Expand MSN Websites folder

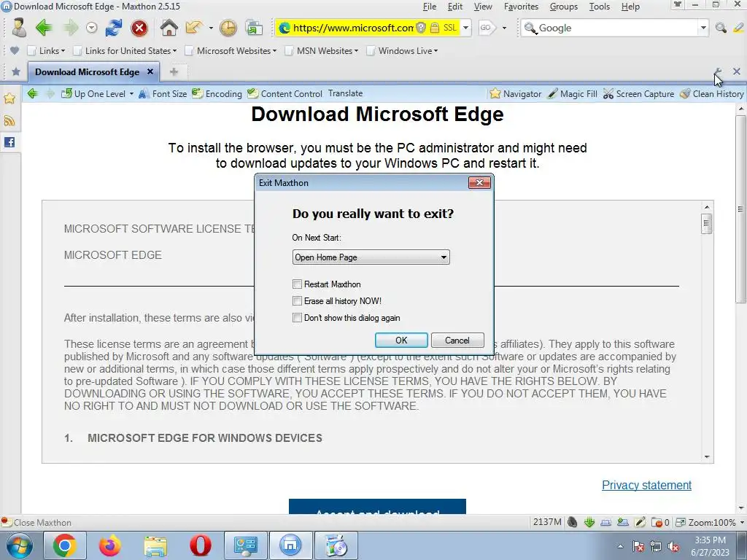click(x=321, y=50)
